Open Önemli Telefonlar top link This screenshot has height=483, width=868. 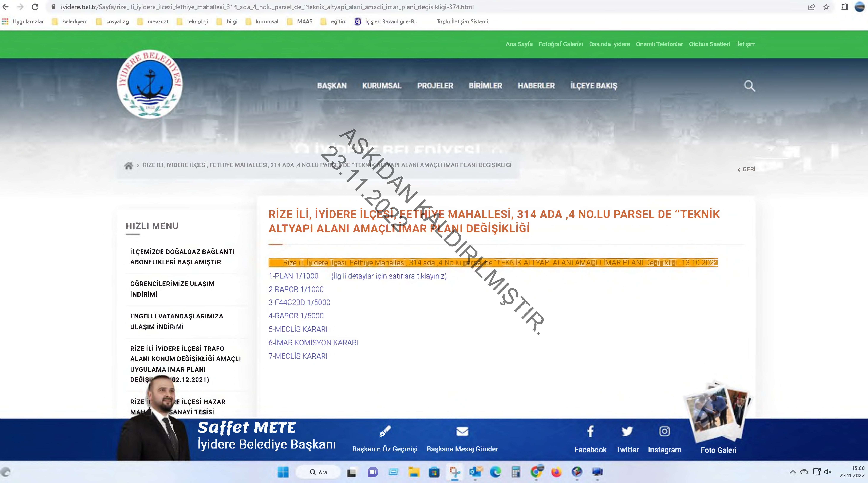[x=659, y=44]
